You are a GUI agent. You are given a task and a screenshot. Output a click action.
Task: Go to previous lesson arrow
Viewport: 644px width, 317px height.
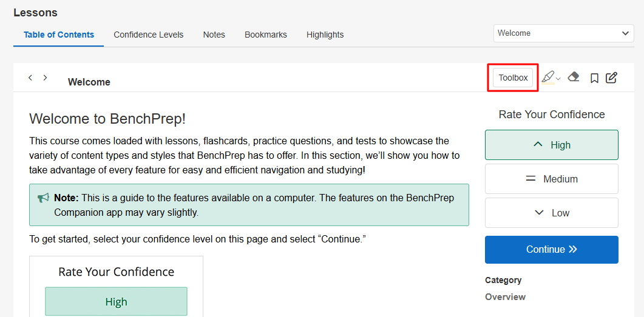coord(30,78)
